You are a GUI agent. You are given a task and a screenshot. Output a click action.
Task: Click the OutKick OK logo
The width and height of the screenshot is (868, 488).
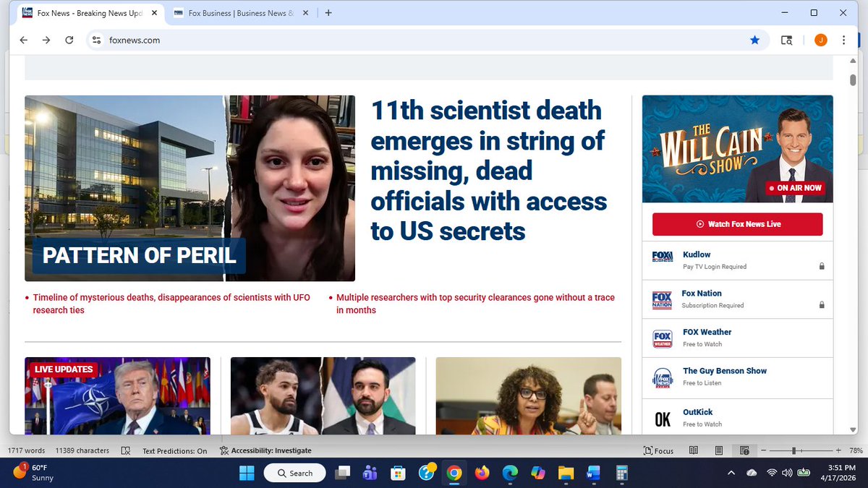[663, 419]
